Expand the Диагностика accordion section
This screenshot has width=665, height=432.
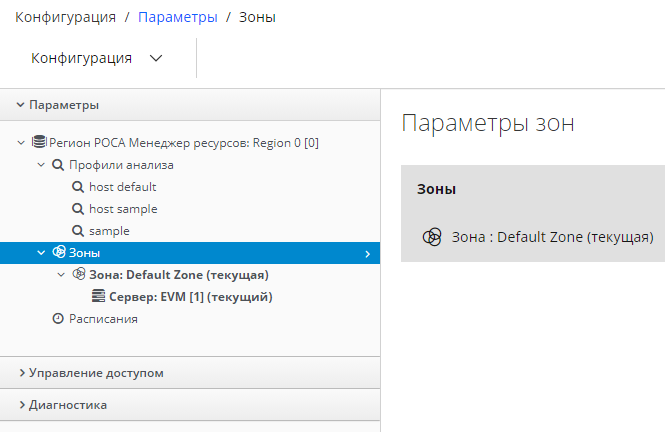coord(68,405)
